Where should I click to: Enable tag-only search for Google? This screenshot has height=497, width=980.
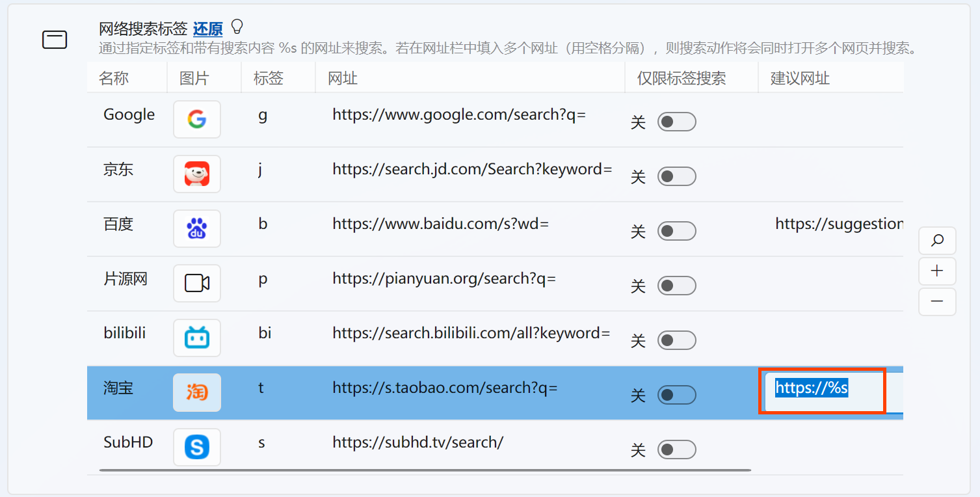tap(676, 122)
